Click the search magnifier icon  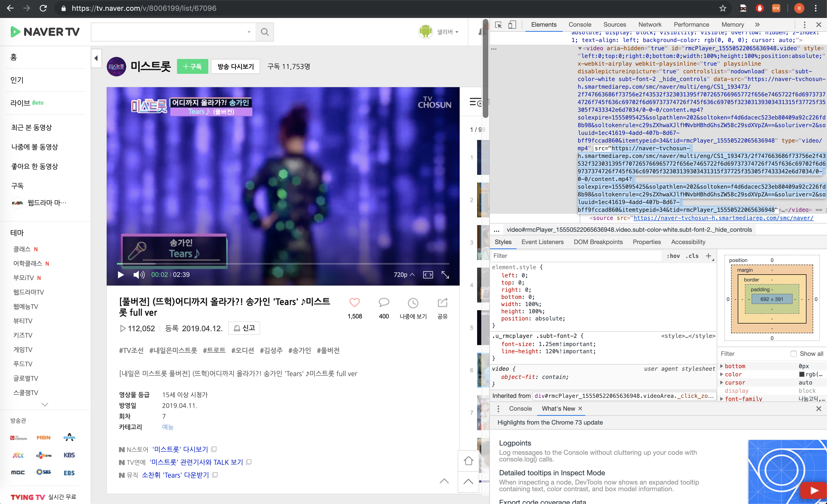264,32
